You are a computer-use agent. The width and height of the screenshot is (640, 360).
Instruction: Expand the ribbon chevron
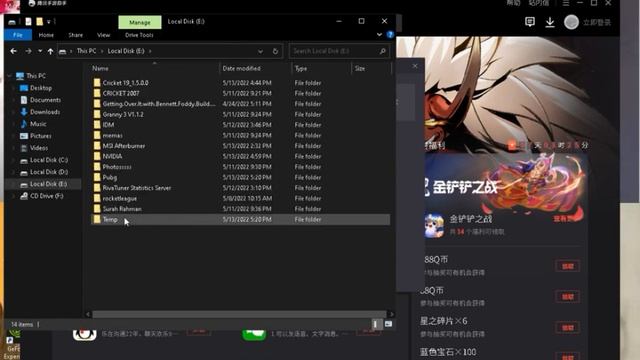(x=379, y=35)
